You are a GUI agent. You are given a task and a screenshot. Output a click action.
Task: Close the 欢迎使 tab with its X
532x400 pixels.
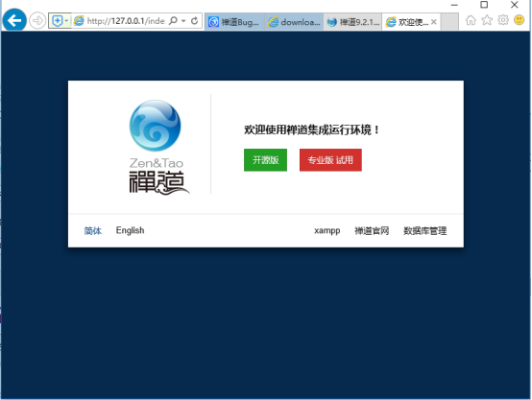click(x=434, y=22)
